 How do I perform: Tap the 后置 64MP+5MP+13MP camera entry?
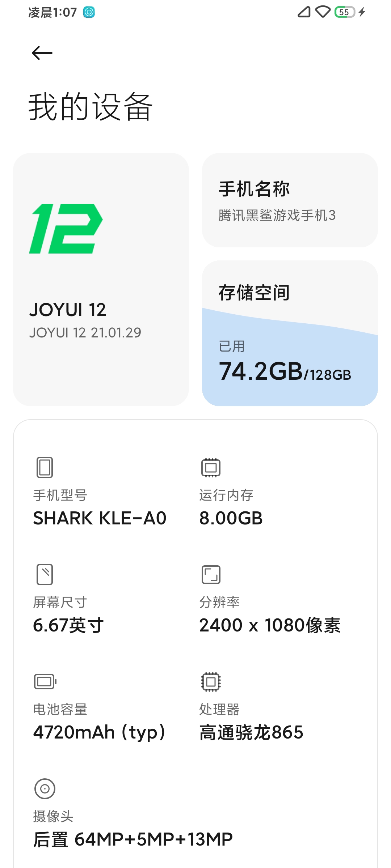point(133,839)
